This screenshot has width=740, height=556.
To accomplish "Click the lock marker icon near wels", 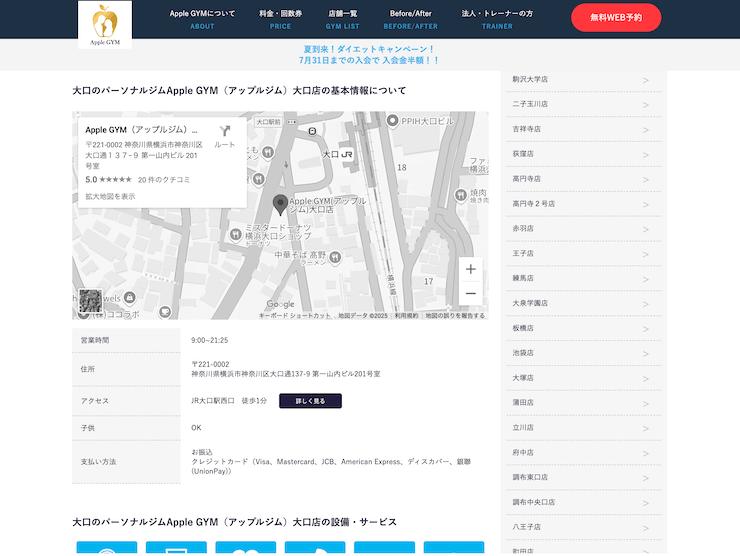I will (129, 297).
